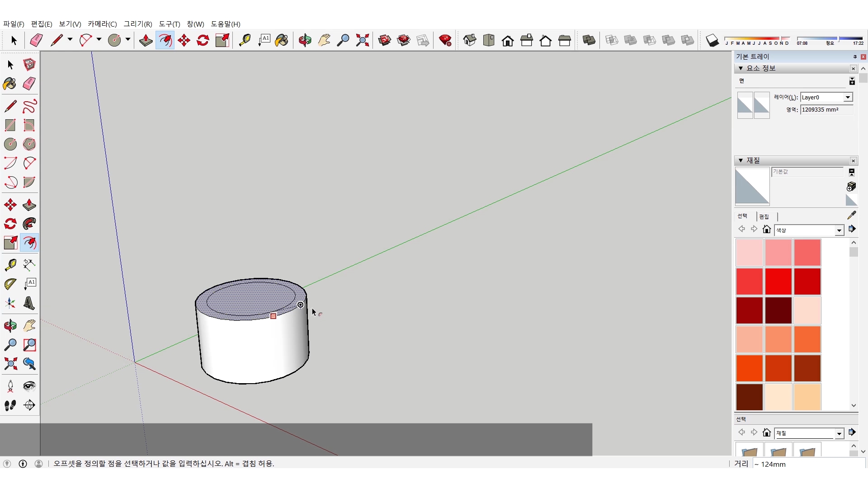Choose the Walk tool with footprints icon
Image resolution: width=868 pixels, height=488 pixels.
point(10,405)
